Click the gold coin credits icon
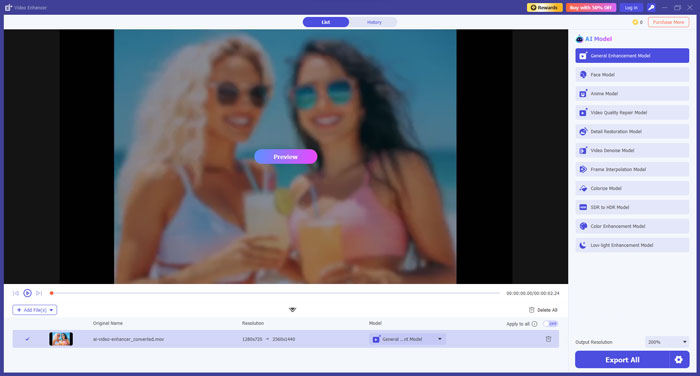 (635, 22)
